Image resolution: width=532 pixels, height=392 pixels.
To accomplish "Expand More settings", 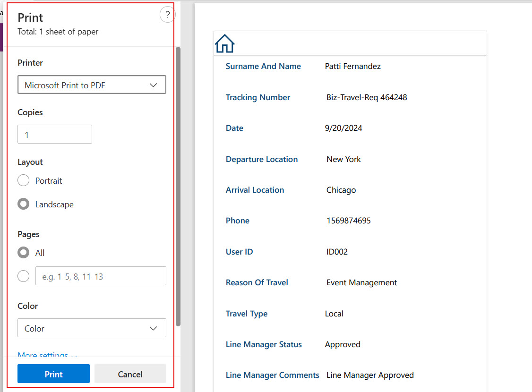I will point(48,354).
